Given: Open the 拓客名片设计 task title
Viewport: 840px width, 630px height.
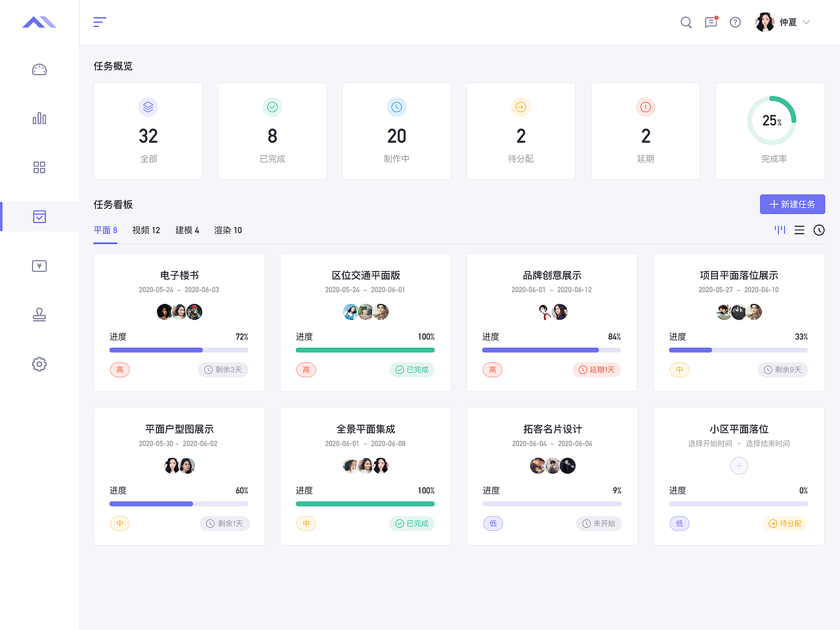Looking at the screenshot, I should click(x=553, y=429).
